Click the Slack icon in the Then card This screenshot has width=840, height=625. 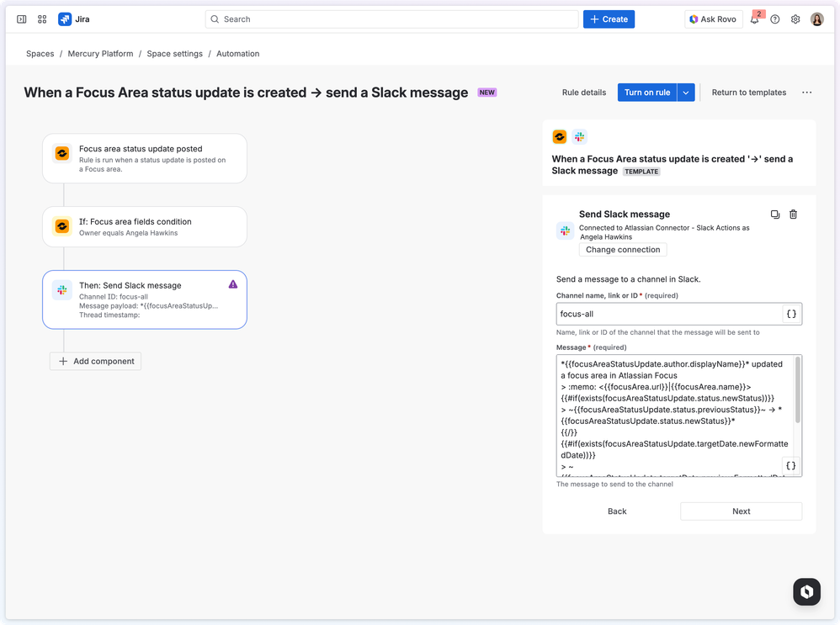click(x=62, y=290)
